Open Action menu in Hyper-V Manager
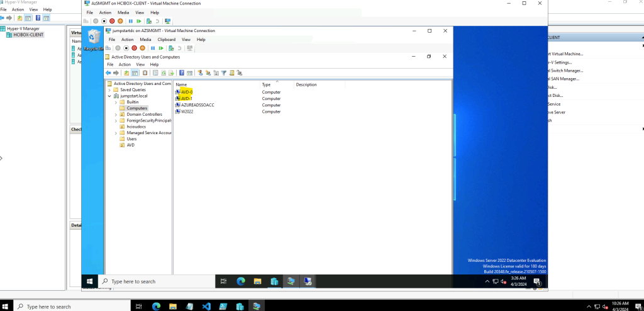Viewport: 644px width, 311px height. [18, 9]
